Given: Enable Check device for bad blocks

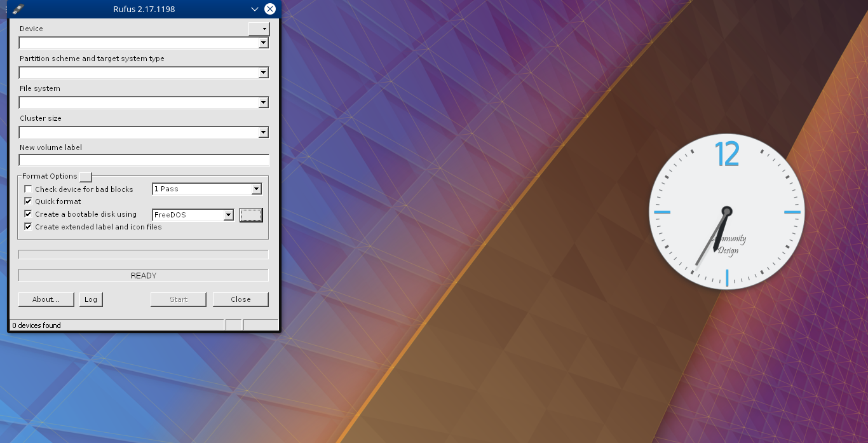Looking at the screenshot, I should point(28,189).
